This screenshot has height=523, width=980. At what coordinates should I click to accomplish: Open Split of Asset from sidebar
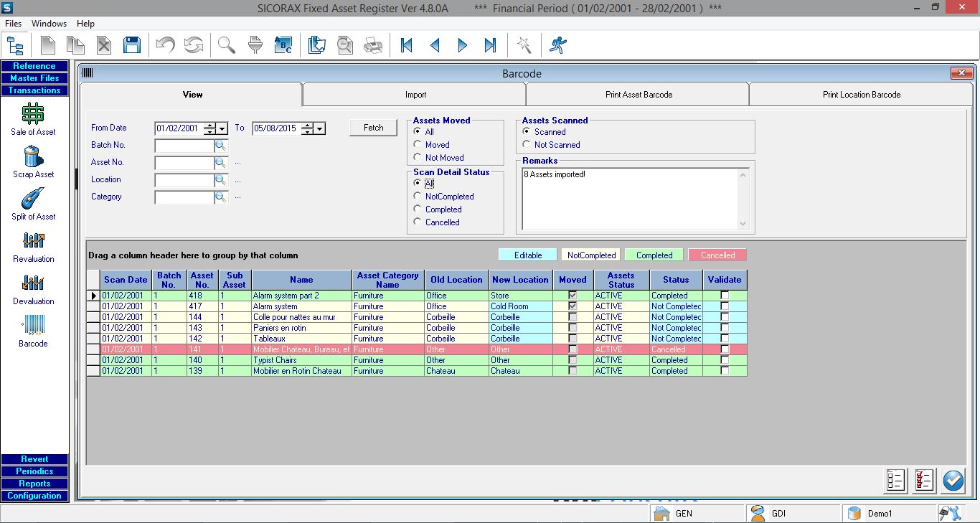click(x=33, y=204)
